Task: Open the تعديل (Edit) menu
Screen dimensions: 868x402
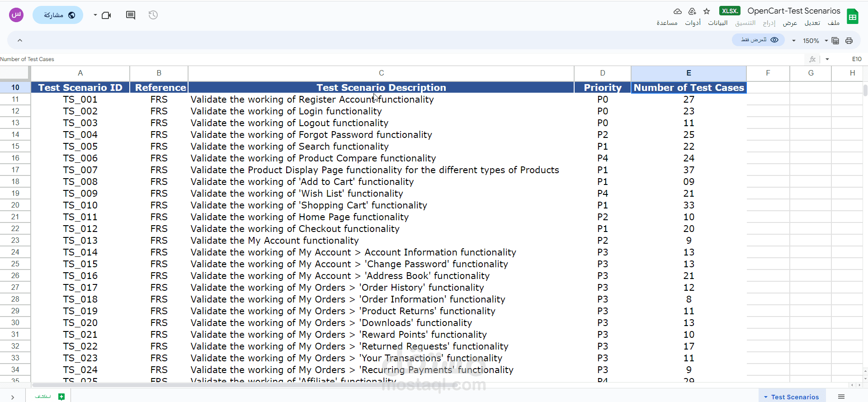Action: click(812, 23)
